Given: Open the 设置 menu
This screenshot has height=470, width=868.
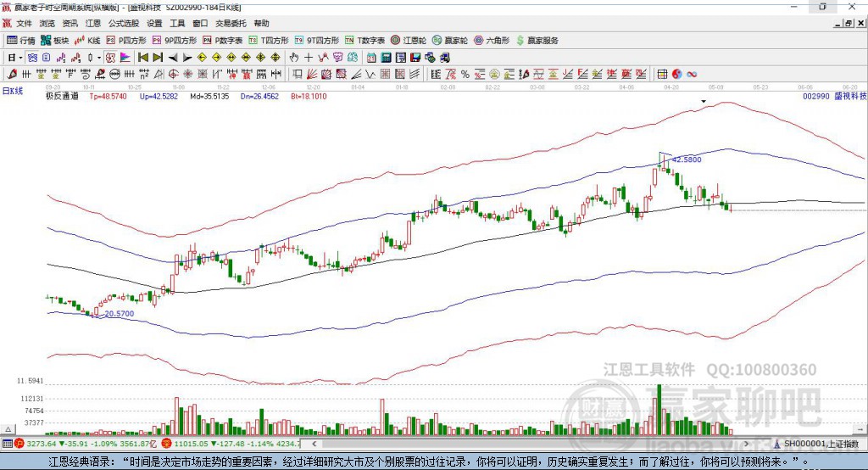Looking at the screenshot, I should (x=154, y=23).
